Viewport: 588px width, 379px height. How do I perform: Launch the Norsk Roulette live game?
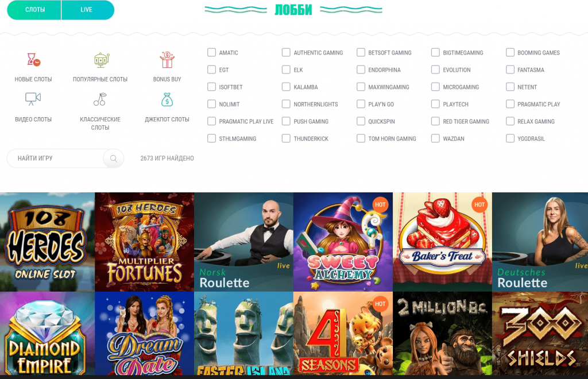tap(243, 242)
